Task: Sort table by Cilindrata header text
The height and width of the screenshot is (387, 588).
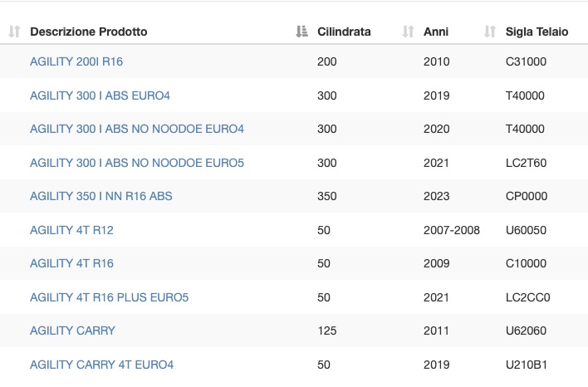Action: click(x=344, y=32)
